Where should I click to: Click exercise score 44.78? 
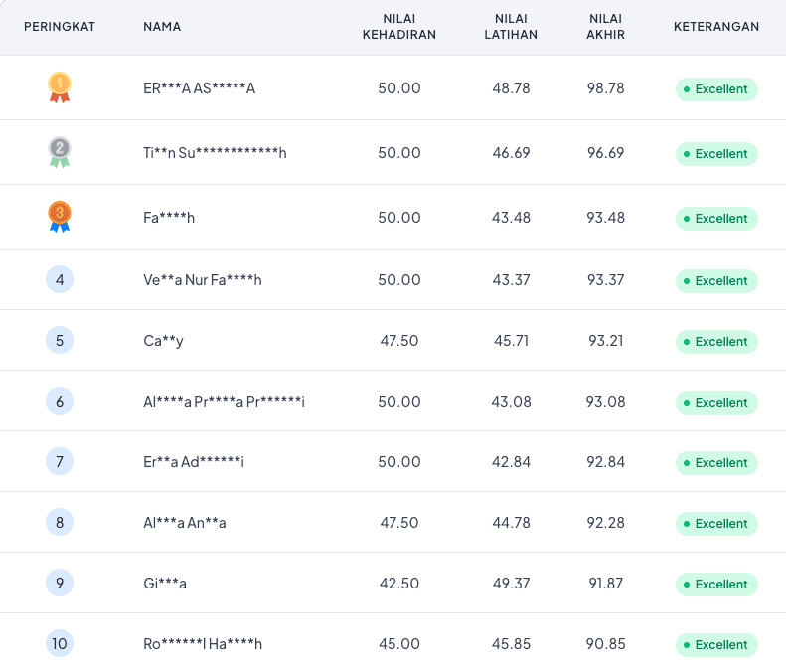511,523
